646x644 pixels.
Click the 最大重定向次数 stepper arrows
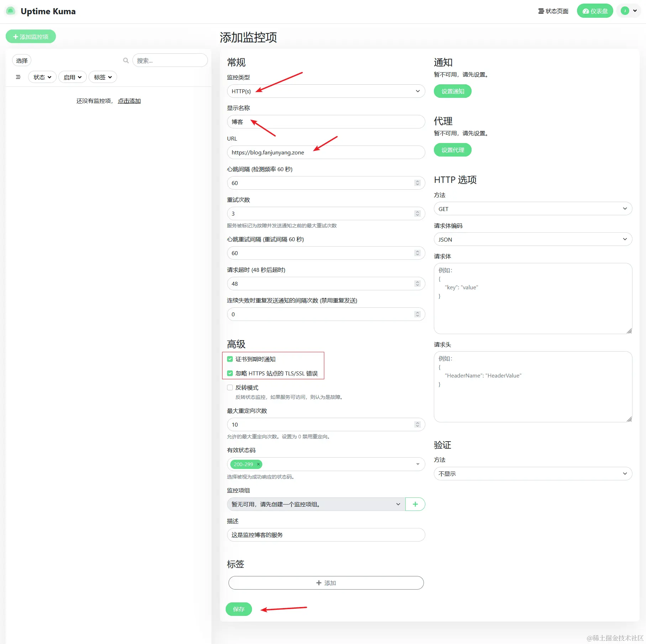point(417,424)
